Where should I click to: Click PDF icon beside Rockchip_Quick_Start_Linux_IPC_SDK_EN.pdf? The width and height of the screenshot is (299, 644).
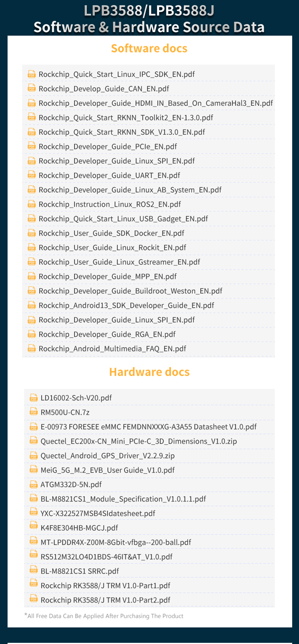coord(31,74)
